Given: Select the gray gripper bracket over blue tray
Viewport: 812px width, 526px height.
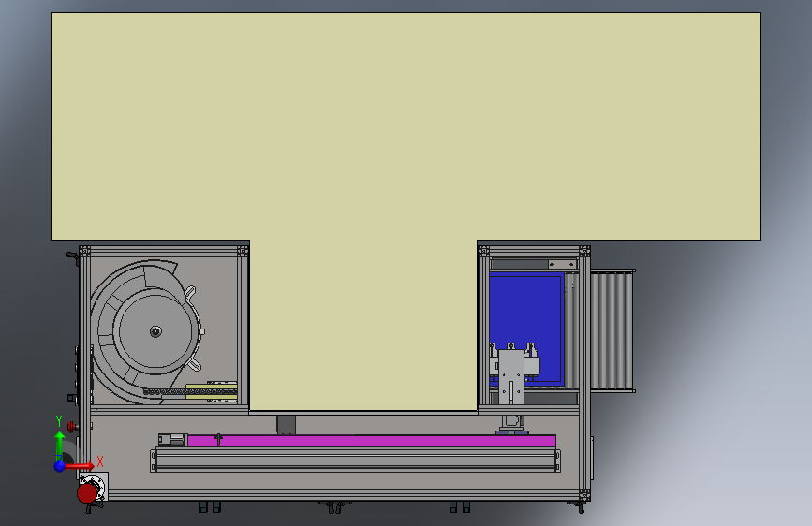Looking at the screenshot, I should pyautogui.click(x=511, y=376).
